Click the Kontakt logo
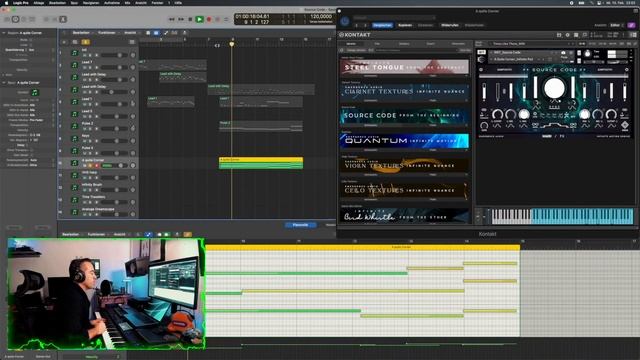The width and height of the screenshot is (640, 360). click(x=354, y=35)
